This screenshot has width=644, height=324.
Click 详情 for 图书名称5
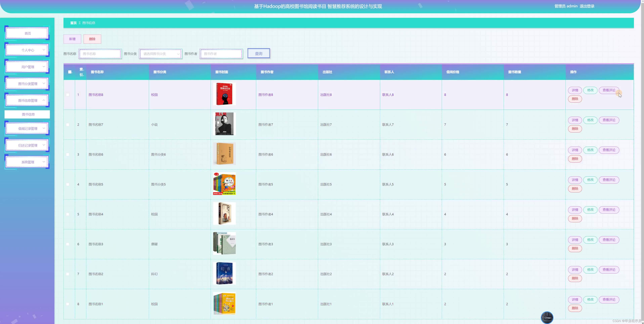point(575,180)
